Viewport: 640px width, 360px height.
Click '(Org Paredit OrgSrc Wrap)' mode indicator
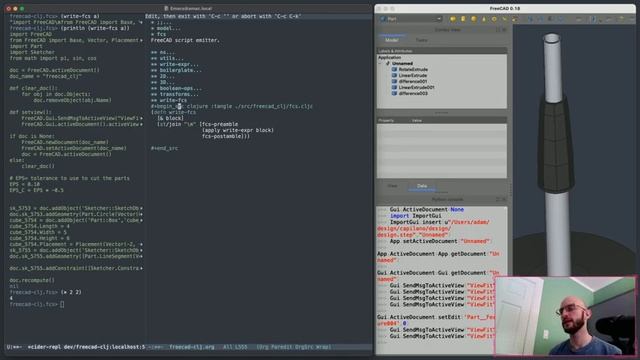tap(294, 347)
